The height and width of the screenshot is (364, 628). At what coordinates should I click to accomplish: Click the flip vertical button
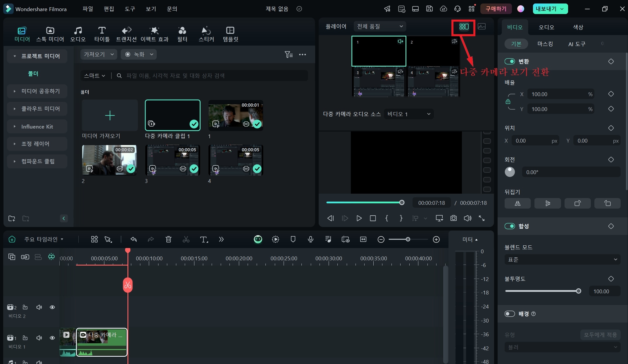(548, 203)
